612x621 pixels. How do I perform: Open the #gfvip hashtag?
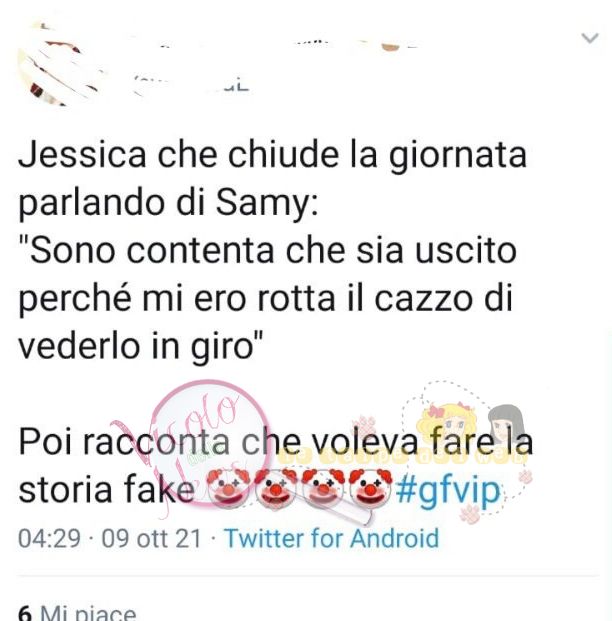coord(448,491)
